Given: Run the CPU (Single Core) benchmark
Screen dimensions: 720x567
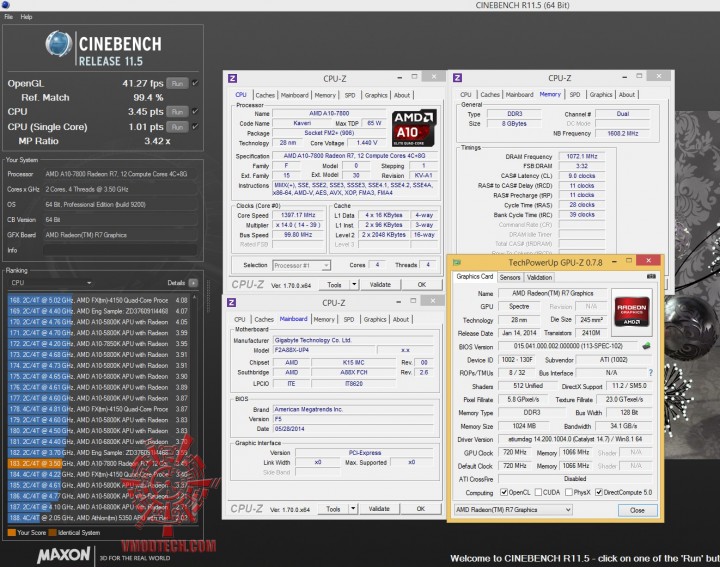Looking at the screenshot, I should (x=177, y=127).
